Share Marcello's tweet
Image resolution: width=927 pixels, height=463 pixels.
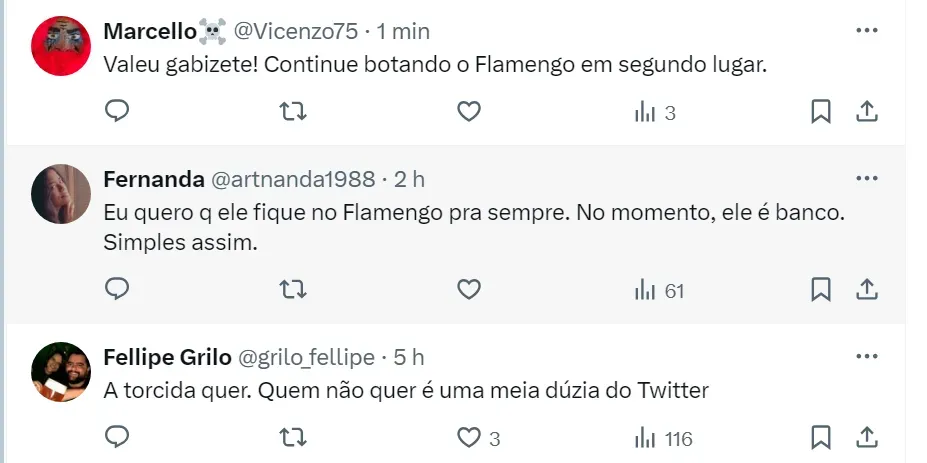pyautogui.click(x=867, y=112)
